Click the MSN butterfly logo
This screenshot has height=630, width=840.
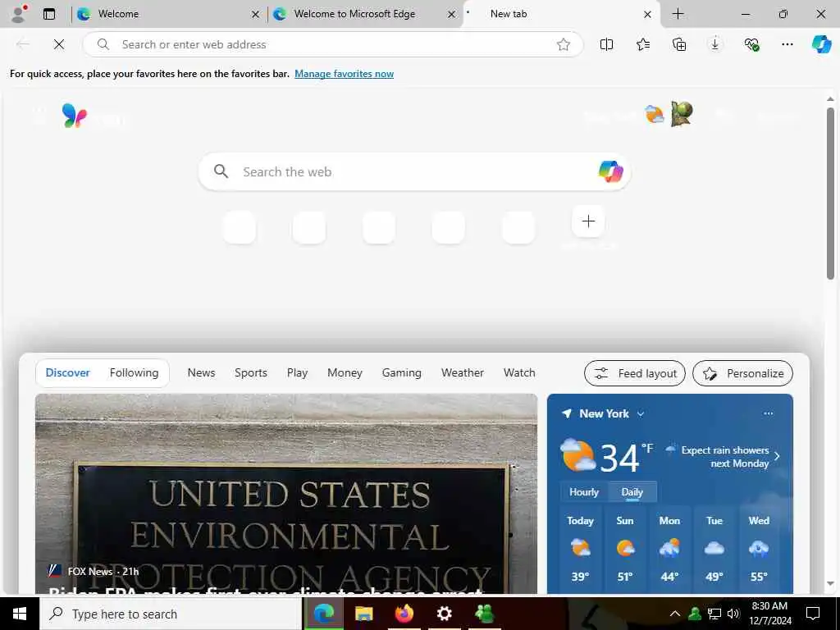point(74,115)
